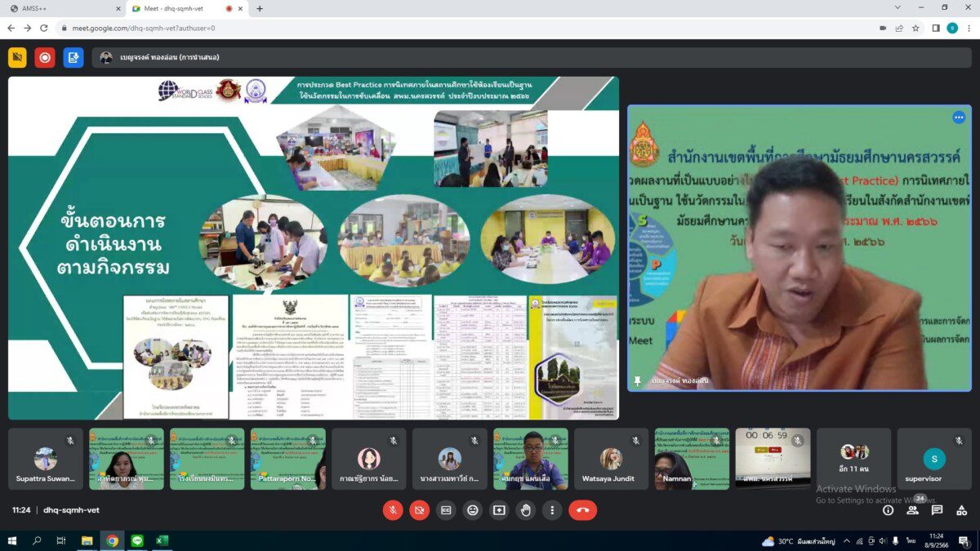The image size is (980, 551).
Task: Open a new browser tab
Action: (x=260, y=8)
